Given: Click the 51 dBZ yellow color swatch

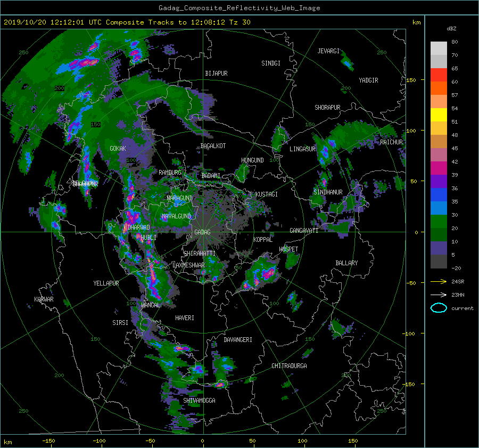Looking at the screenshot, I should (x=439, y=115).
